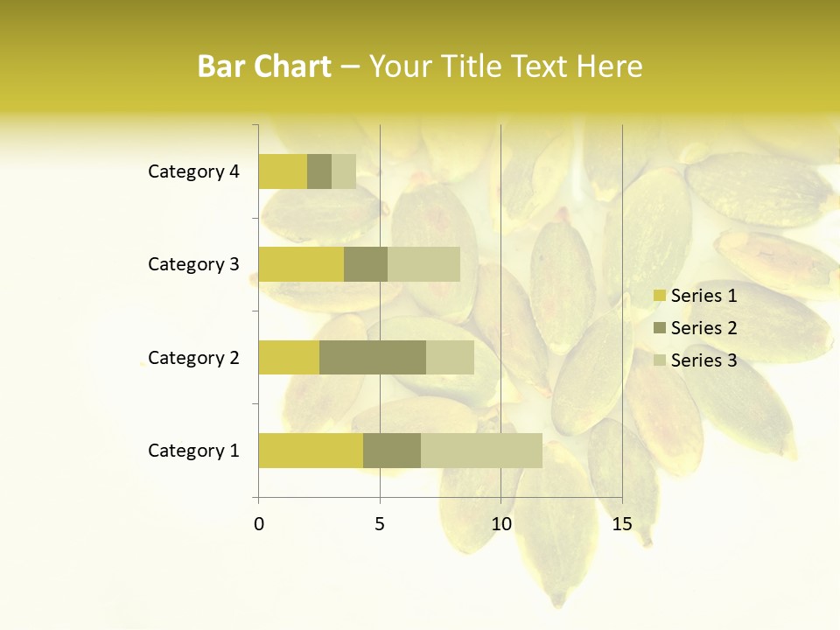The image size is (840, 630).
Task: Click the Series 1 bar segment in Category 1
Action: (x=311, y=451)
